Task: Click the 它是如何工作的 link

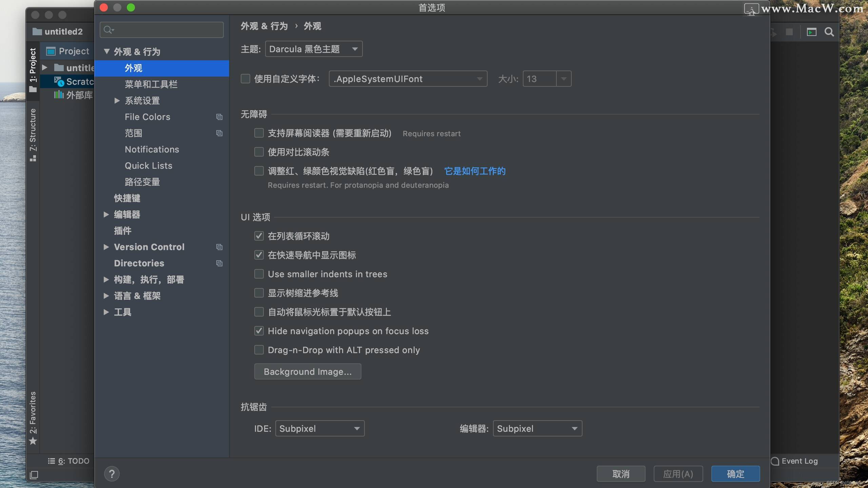Action: point(474,171)
